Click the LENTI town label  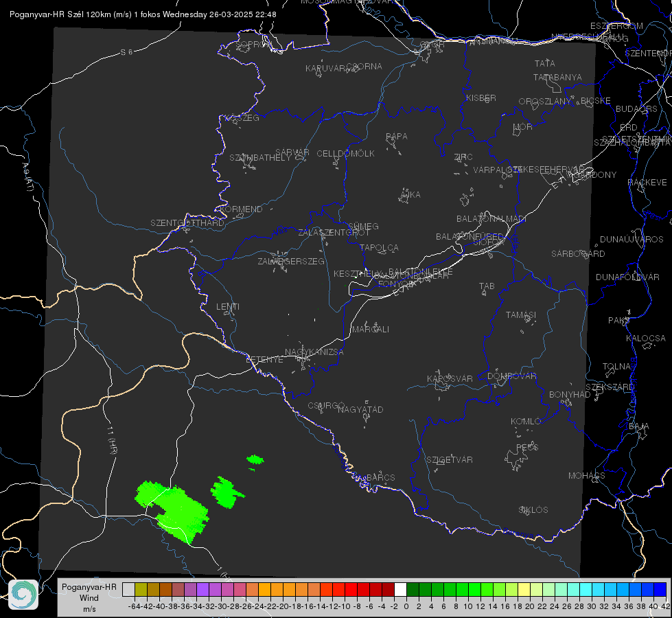(x=228, y=307)
